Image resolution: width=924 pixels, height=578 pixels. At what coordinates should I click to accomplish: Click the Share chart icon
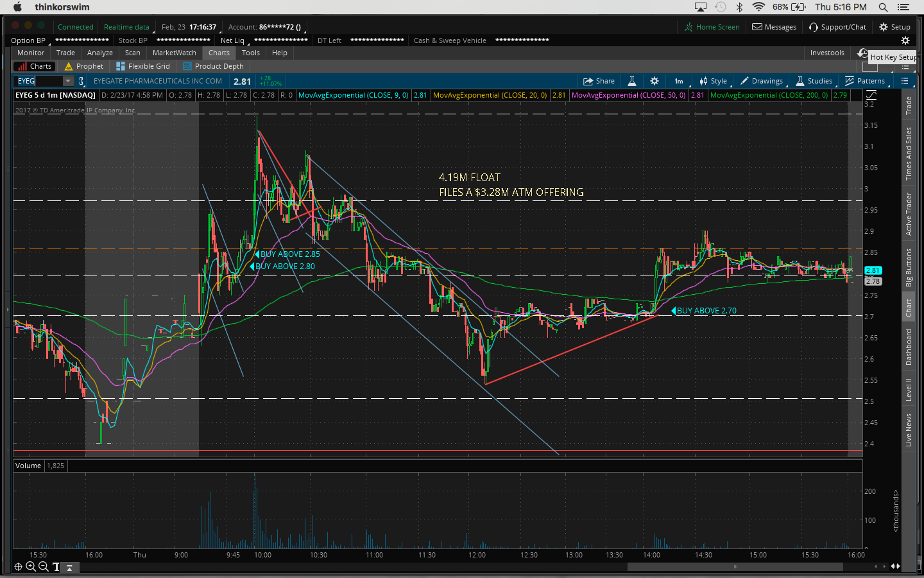click(x=599, y=81)
